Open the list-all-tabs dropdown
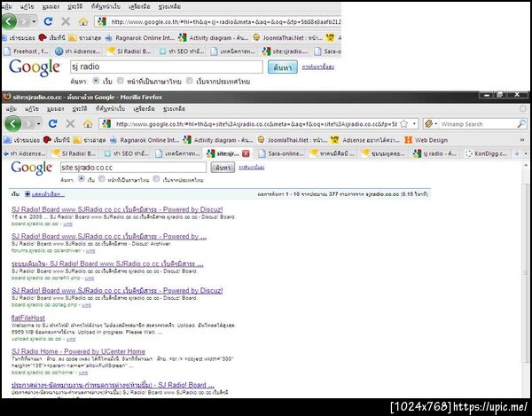The image size is (532, 416). (x=526, y=153)
